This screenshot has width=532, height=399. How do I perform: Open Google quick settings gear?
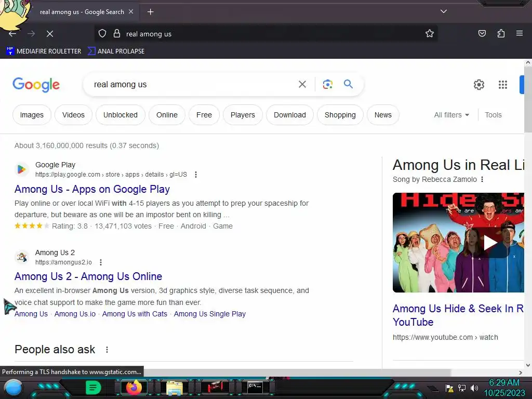478,85
